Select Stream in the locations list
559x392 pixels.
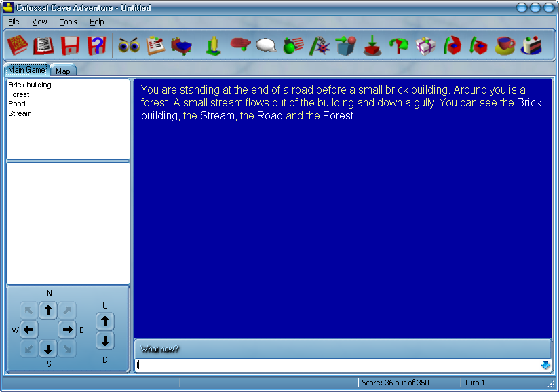tap(20, 113)
